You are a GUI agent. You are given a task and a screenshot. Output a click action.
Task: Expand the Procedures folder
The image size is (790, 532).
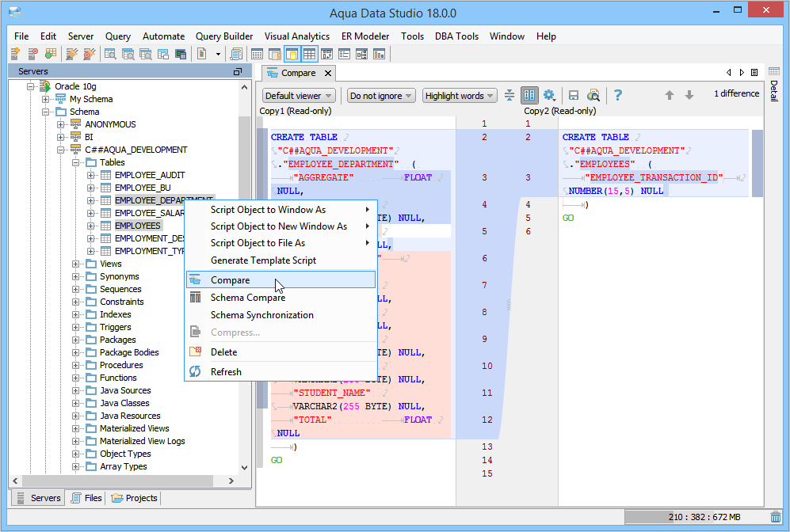(75, 365)
